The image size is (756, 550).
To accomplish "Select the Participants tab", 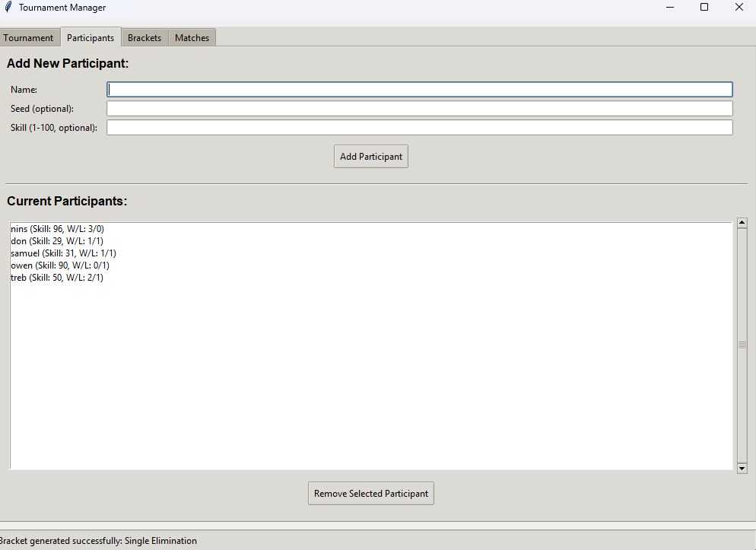I will 90,37.
